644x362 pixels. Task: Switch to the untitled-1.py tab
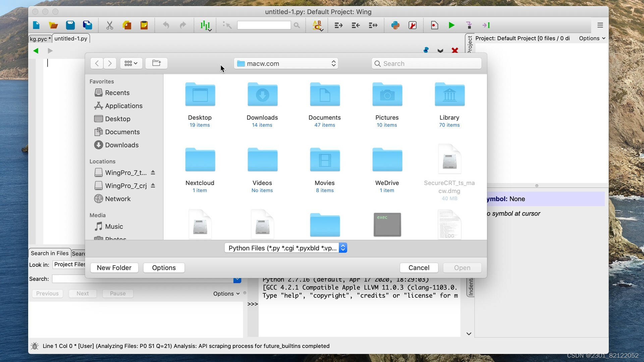click(71, 38)
